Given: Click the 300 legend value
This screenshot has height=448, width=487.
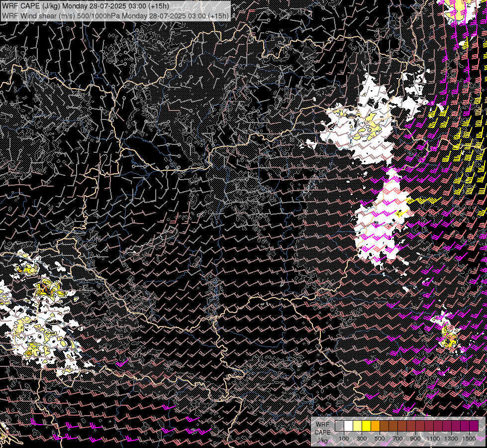Looking at the screenshot, I should point(362,439).
